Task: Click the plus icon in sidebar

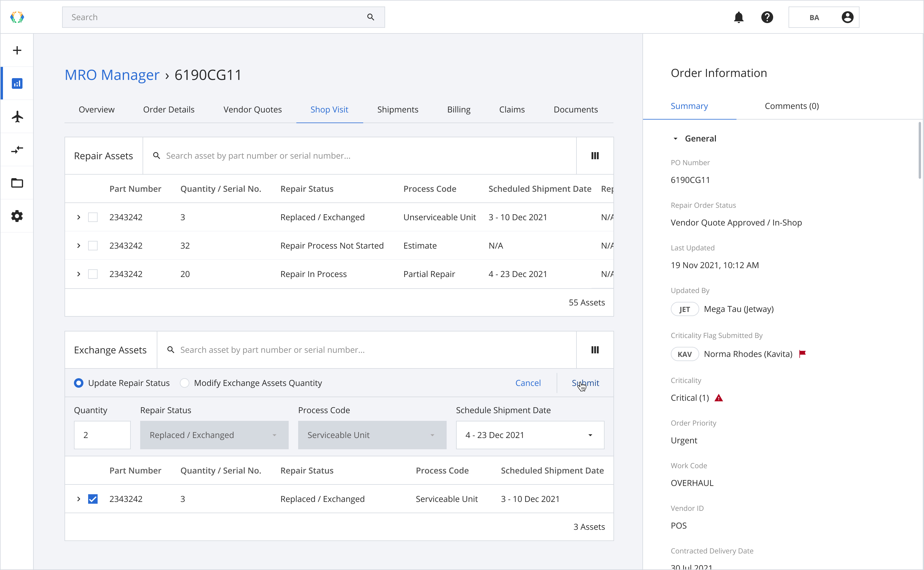Action: (17, 51)
